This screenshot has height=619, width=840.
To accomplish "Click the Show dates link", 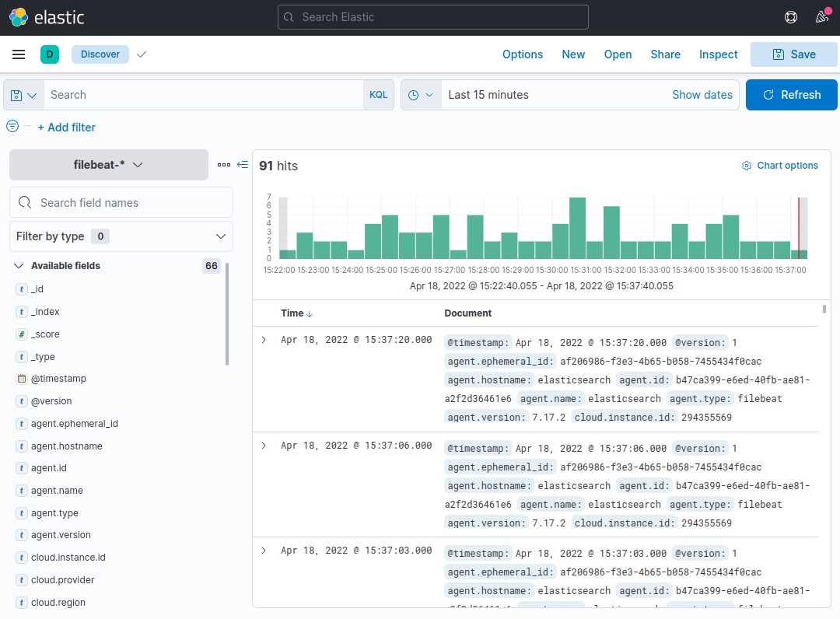I will click(x=702, y=94).
